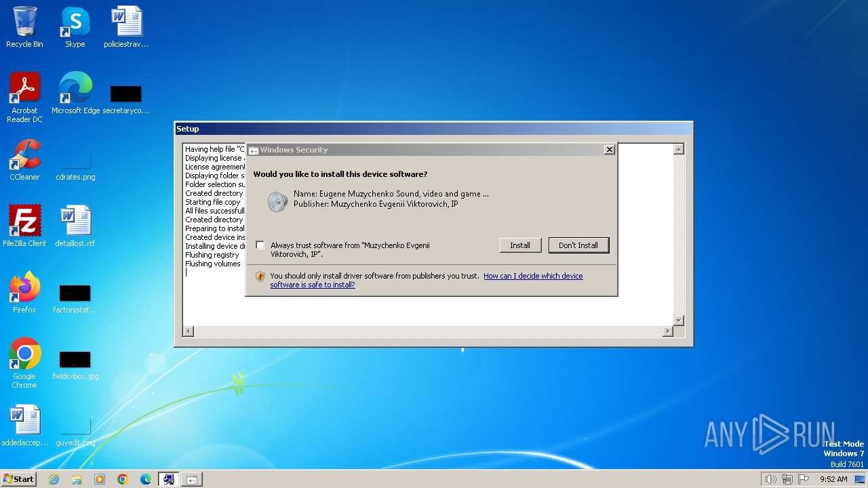
Task: Switch to the Setup installer taskbar button
Action: [x=169, y=479]
